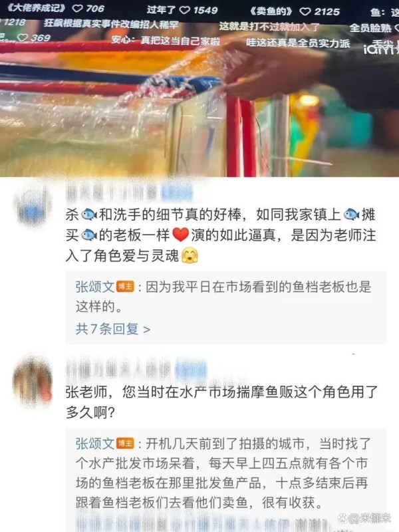Open the second commenter's round avatar
Image resolution: width=399 pixels, height=532 pixels.
click(32, 380)
